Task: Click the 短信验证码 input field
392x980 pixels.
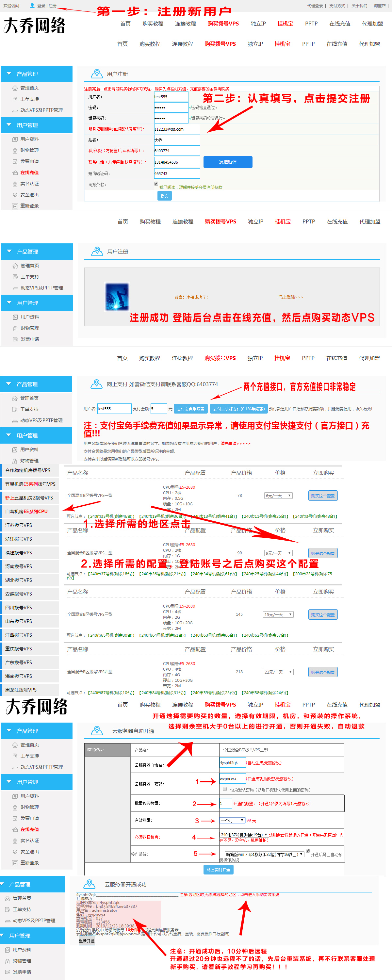Action: [177, 173]
